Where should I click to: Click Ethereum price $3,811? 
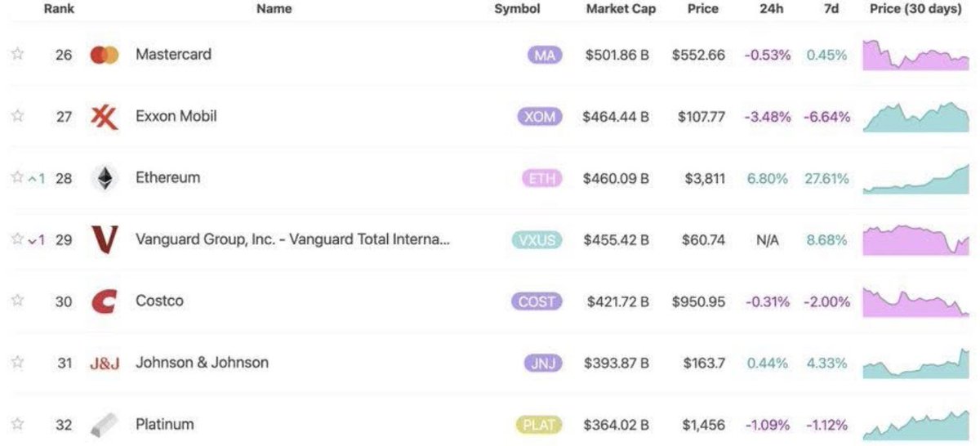click(x=703, y=178)
